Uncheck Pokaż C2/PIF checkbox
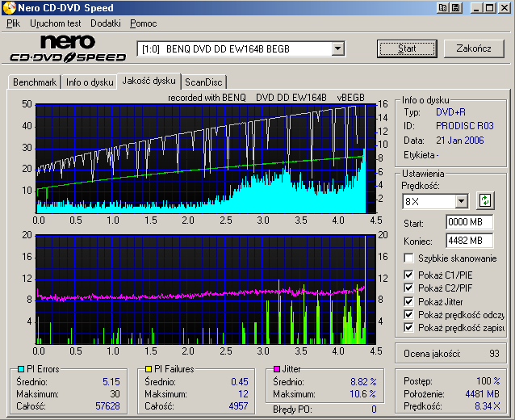 (408, 288)
